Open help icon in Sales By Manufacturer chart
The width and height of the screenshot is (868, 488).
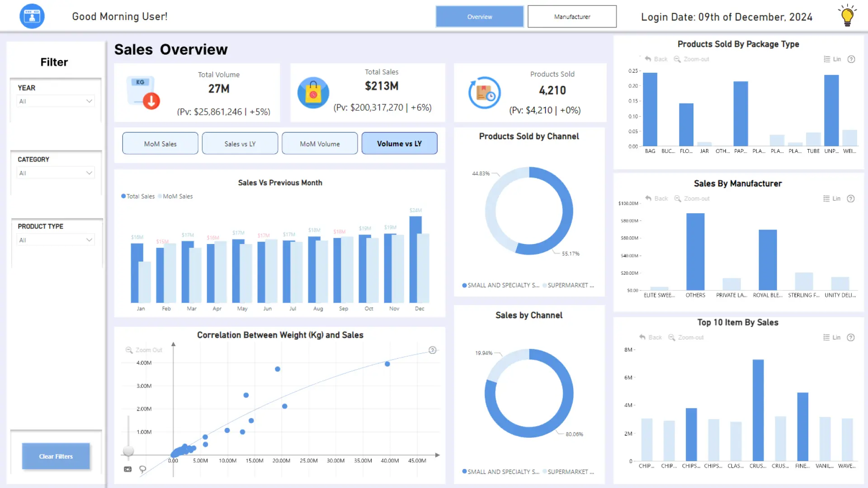(x=851, y=198)
